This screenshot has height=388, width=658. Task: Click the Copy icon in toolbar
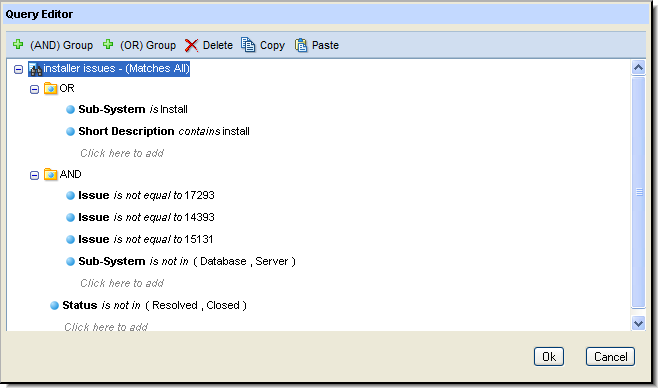248,44
